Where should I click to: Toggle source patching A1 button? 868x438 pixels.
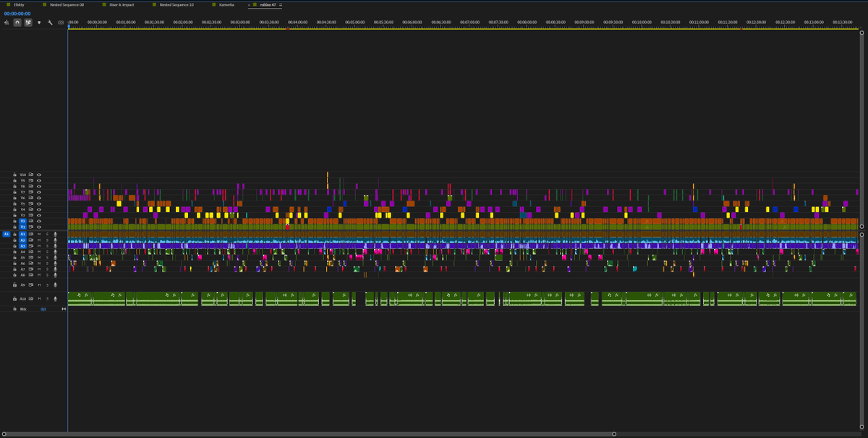click(x=7, y=234)
